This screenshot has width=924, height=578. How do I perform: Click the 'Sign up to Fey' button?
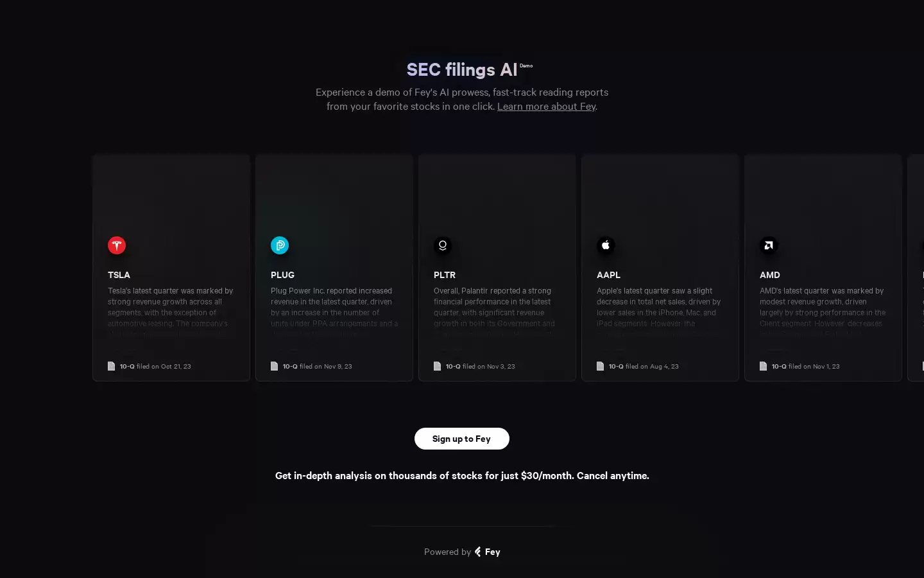(x=461, y=439)
